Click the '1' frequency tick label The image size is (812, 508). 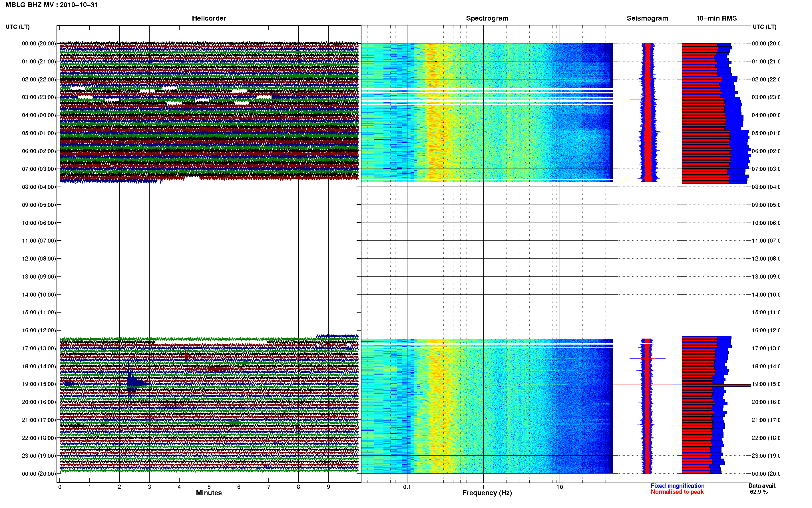483,487
